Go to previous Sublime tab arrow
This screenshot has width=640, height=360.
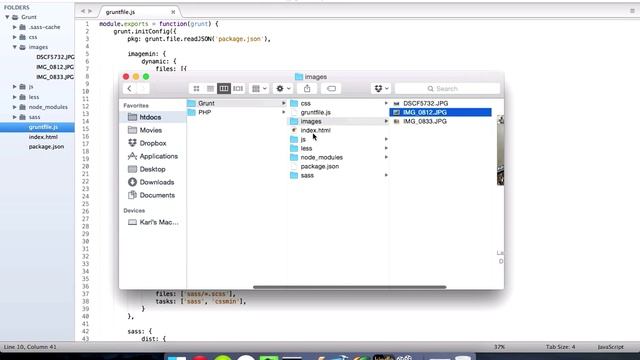83,11
